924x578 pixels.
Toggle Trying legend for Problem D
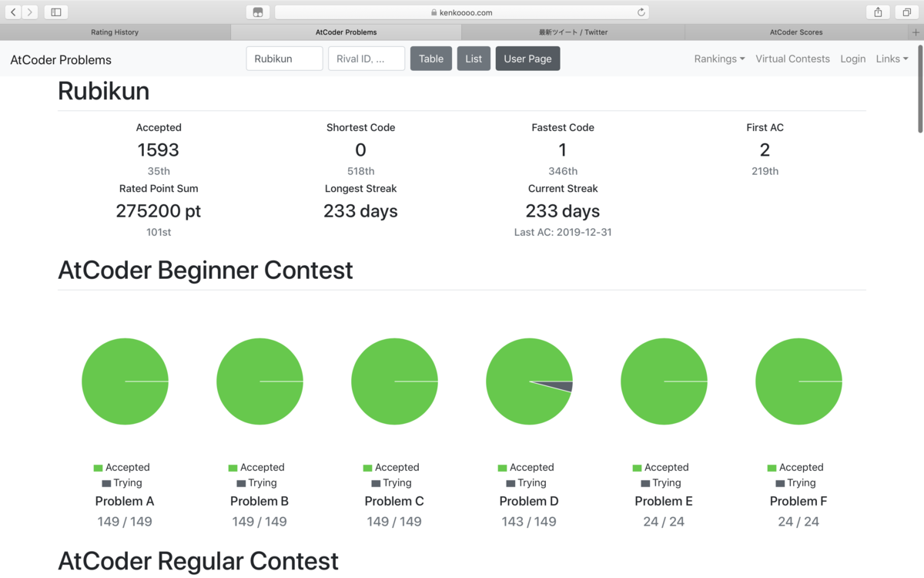pos(526,482)
